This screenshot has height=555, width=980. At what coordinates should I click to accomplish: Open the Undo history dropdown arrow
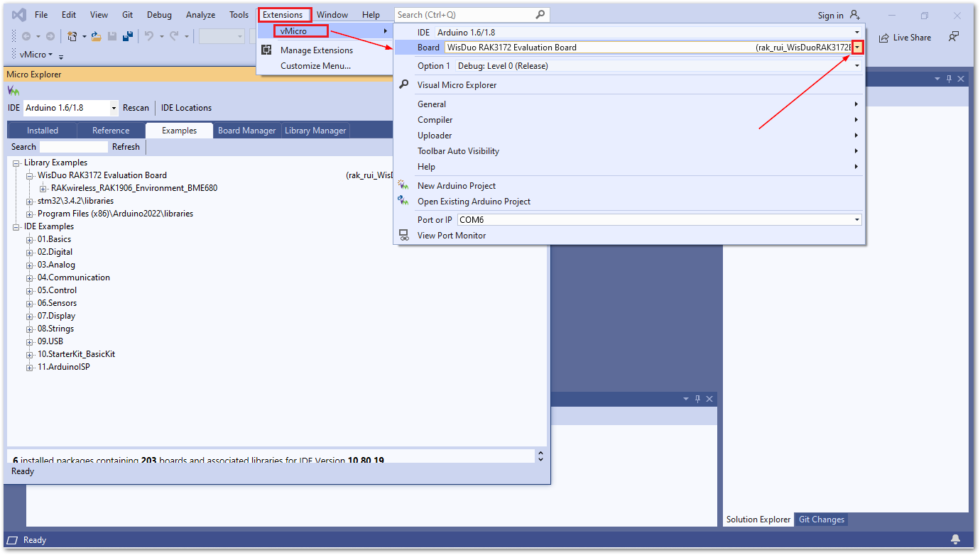point(162,36)
